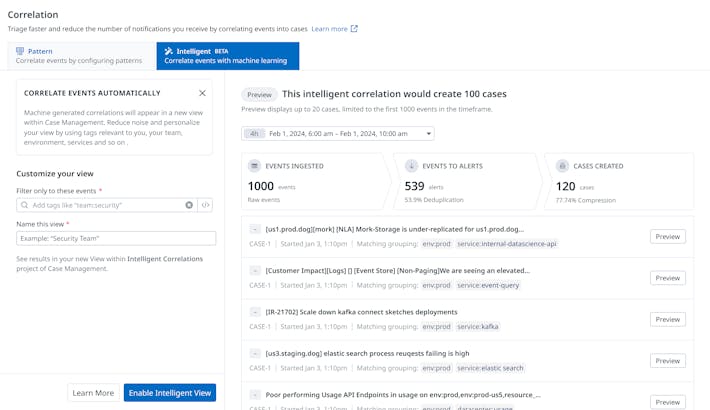This screenshot has width=710, height=410.
Task: Click the Preview badge beside the headline
Action: tap(259, 95)
